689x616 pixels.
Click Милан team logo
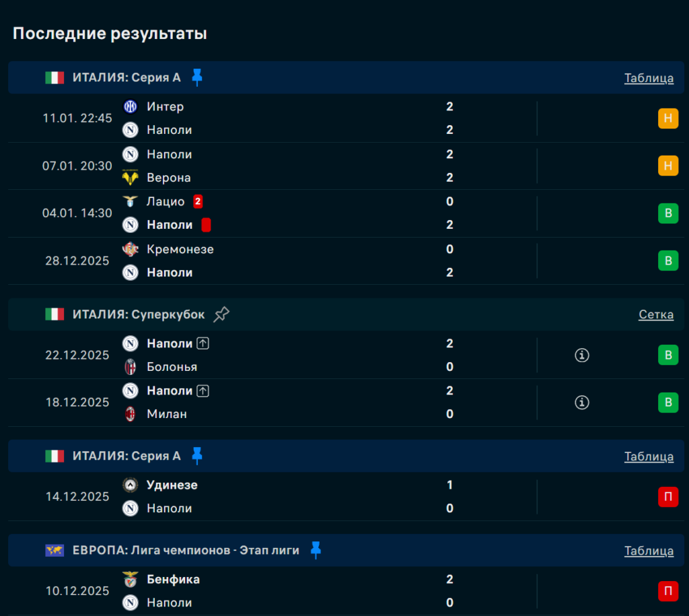click(x=130, y=414)
